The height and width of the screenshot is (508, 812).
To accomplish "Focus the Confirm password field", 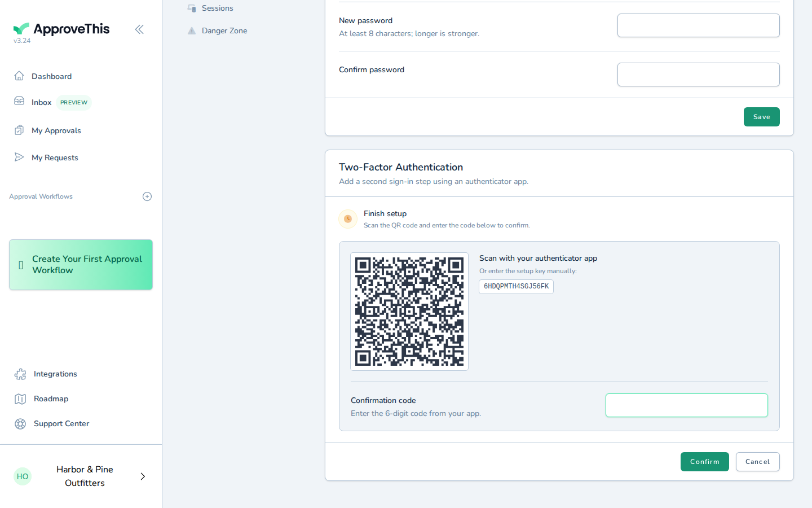I will (x=698, y=75).
